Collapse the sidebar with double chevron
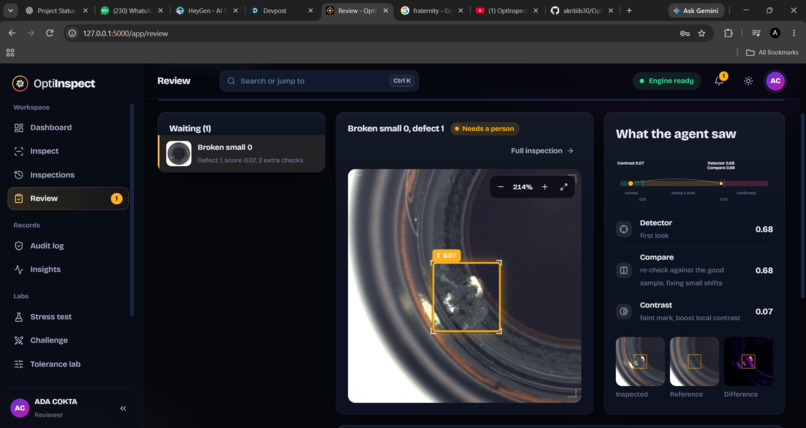The height and width of the screenshot is (428, 806). coord(123,408)
